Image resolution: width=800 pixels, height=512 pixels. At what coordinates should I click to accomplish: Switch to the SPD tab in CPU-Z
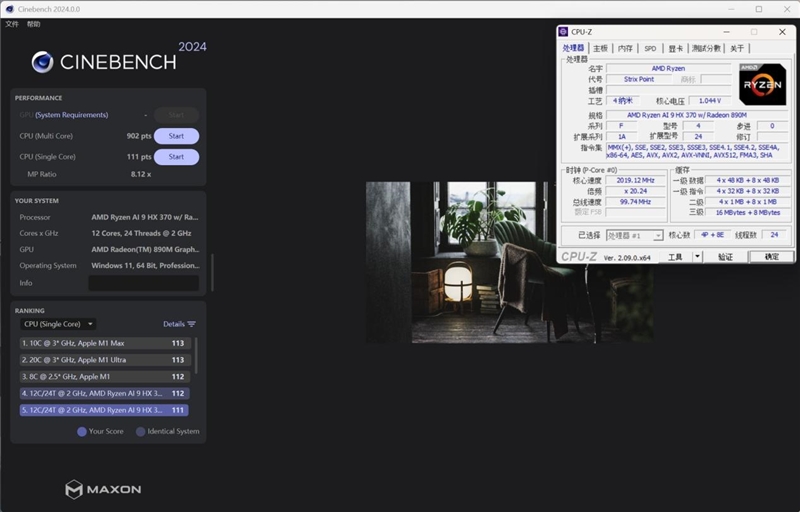(x=650, y=48)
